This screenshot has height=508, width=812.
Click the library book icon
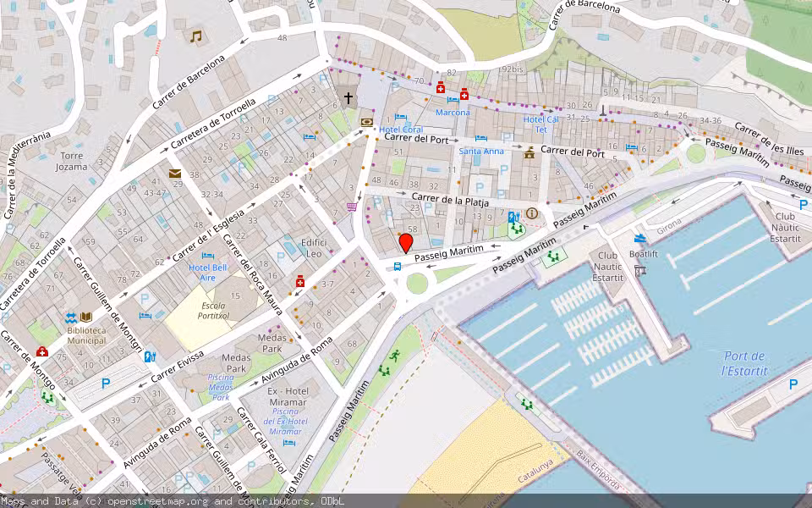pyautogui.click(x=86, y=317)
